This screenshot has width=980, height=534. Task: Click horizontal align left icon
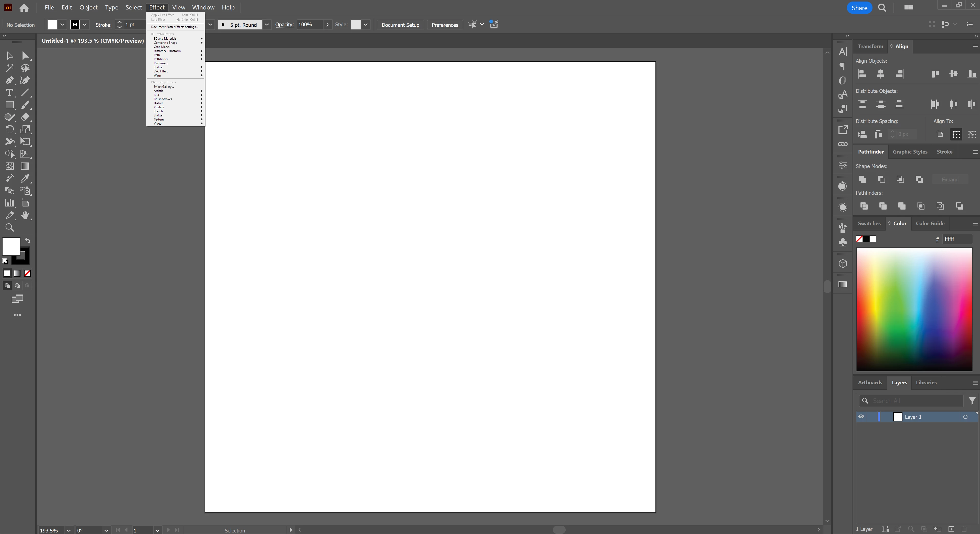pyautogui.click(x=863, y=74)
